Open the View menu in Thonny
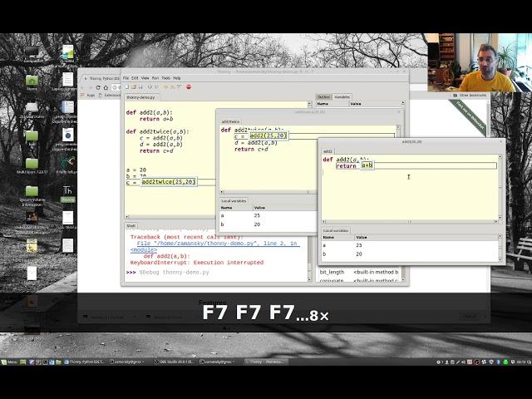Viewport: 532px width, 399px height. 145,78
